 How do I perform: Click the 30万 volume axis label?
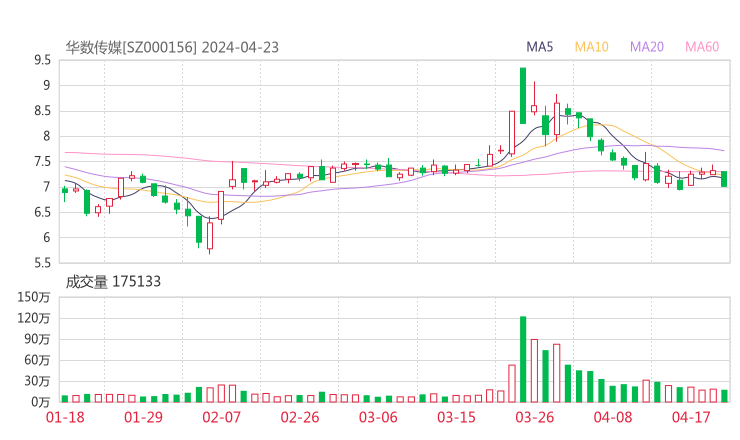[x=37, y=381]
